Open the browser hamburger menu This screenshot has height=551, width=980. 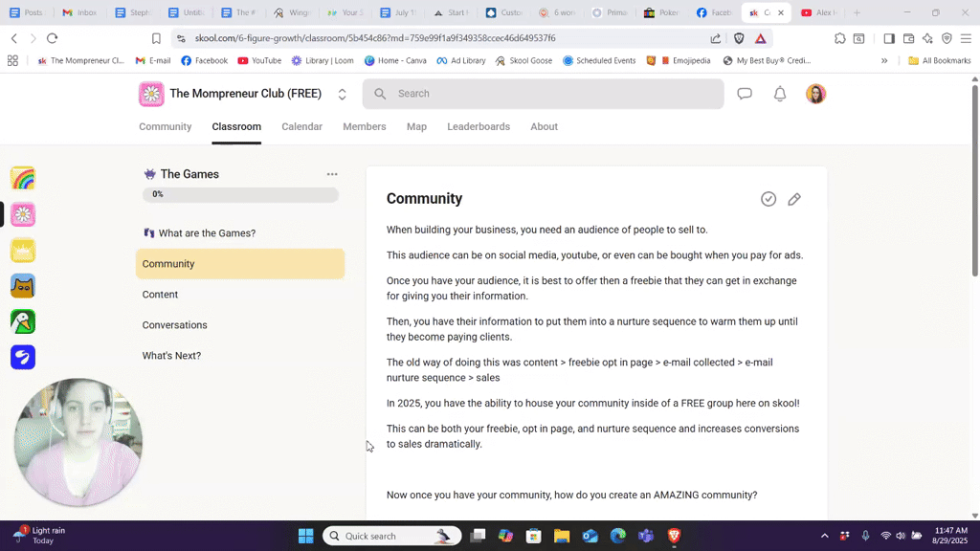click(966, 38)
